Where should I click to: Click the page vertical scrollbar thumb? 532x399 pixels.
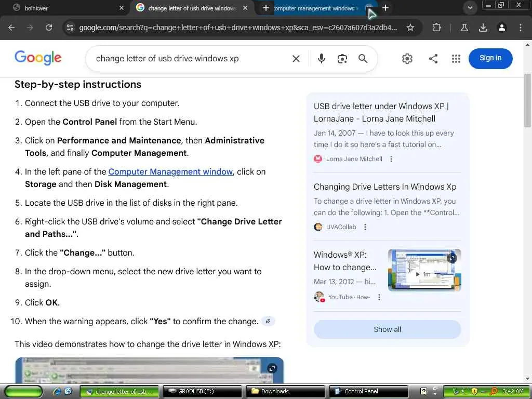527,100
